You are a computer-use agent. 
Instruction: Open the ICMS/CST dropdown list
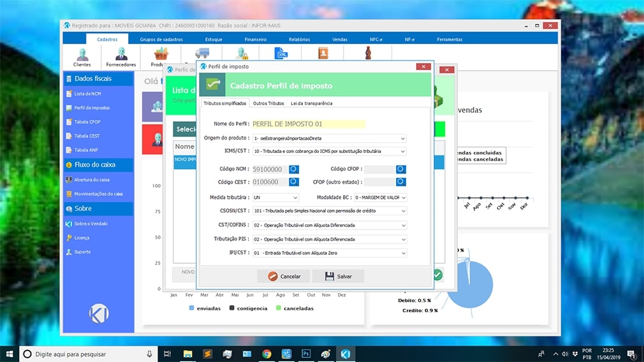click(402, 152)
